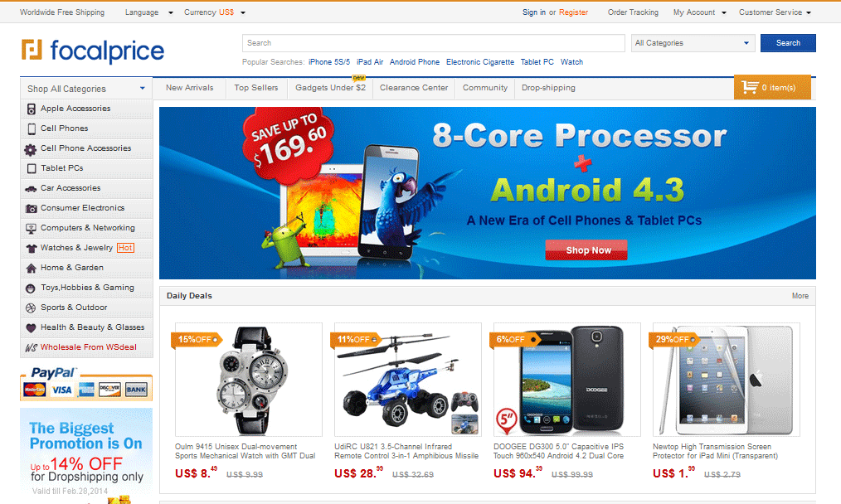Expand the Language dropdown
This screenshot has height=504, width=841.
148,12
